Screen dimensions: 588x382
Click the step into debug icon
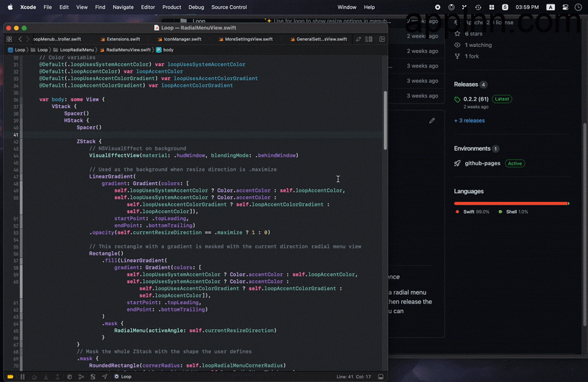(x=46, y=376)
